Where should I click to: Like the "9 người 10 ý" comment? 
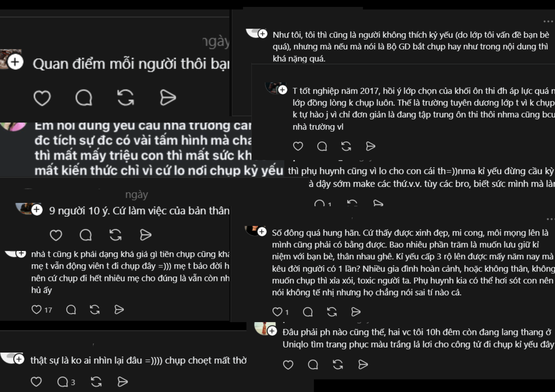56,235
